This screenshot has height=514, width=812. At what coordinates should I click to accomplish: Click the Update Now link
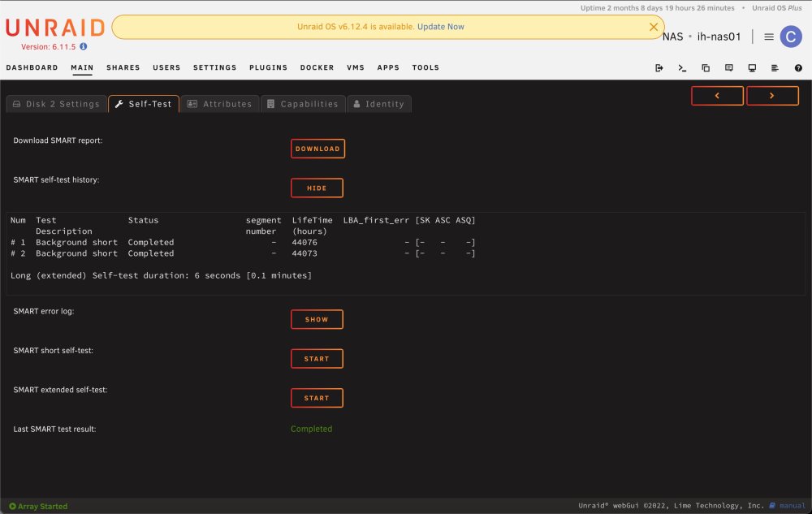pos(441,27)
